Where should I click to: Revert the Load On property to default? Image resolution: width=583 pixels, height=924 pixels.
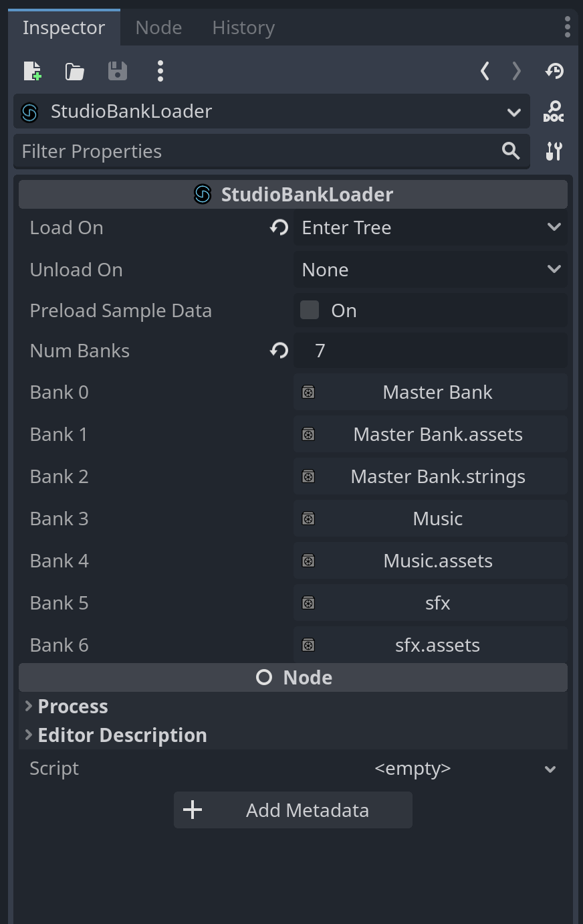pos(278,227)
